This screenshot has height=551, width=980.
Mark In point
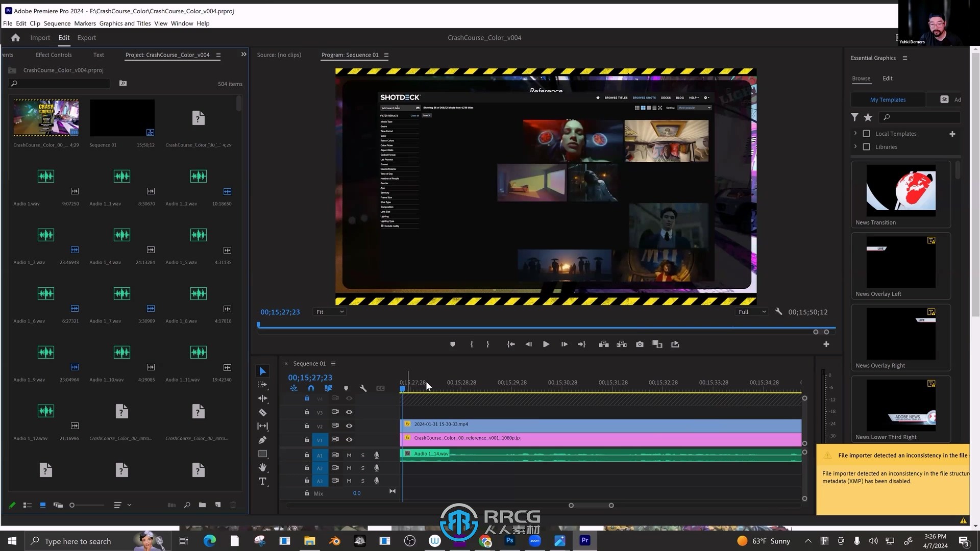(x=471, y=344)
